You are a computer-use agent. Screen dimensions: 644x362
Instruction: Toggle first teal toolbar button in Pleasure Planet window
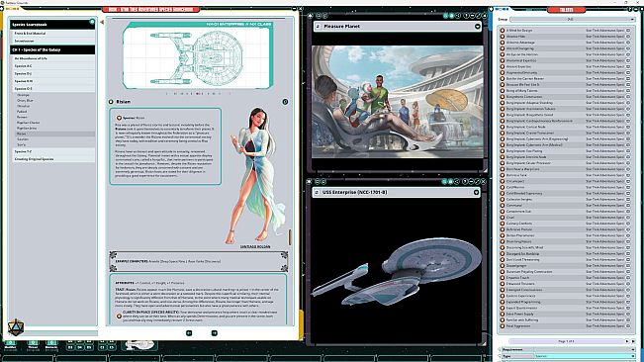pyautogui.click(x=445, y=16)
